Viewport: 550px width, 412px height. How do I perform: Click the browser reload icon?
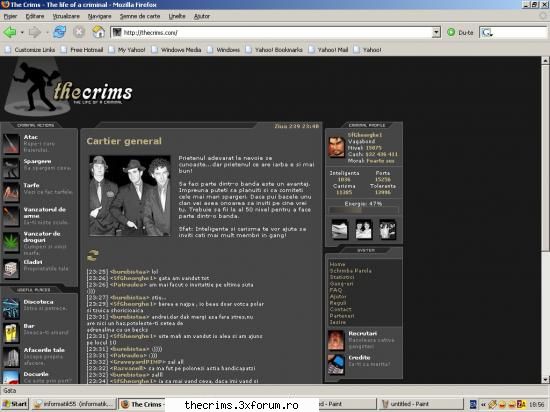click(x=60, y=32)
